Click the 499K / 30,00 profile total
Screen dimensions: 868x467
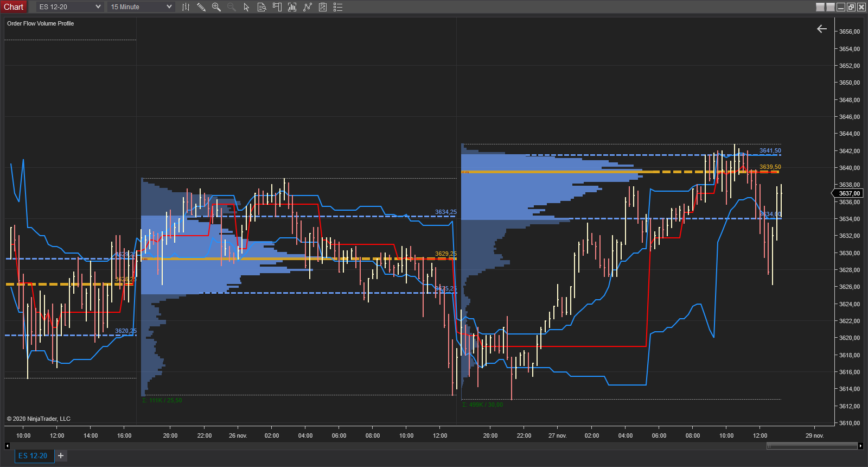482,405
